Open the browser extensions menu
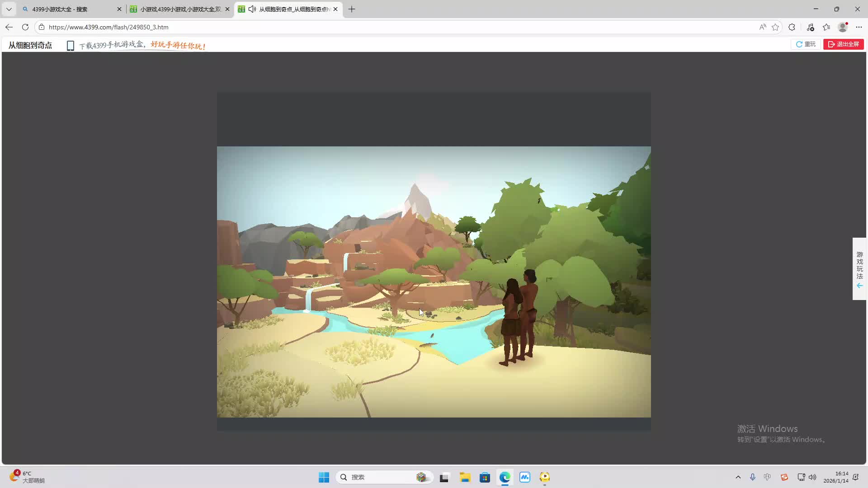 point(792,27)
